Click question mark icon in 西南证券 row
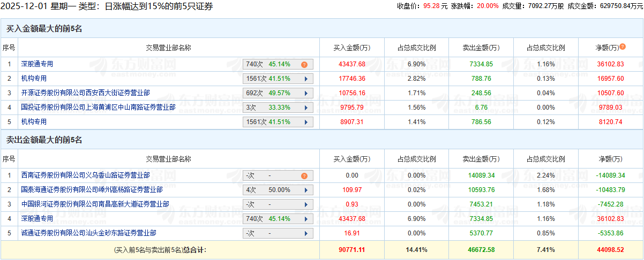644x260 pixels. [x=304, y=175]
